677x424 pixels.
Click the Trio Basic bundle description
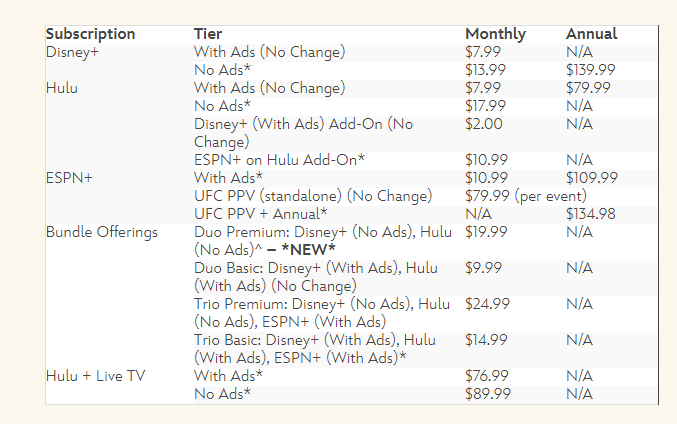tap(322, 348)
